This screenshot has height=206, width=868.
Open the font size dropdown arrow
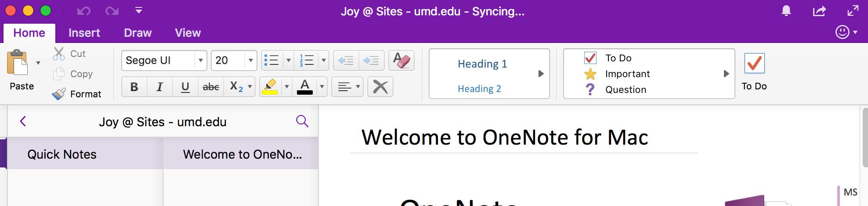(x=251, y=60)
